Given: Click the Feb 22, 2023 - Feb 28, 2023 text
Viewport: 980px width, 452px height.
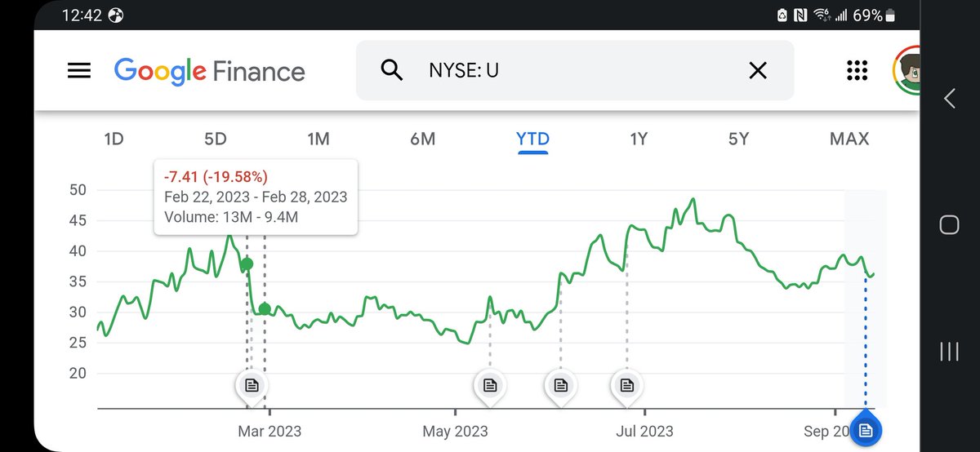Looking at the screenshot, I should (256, 197).
